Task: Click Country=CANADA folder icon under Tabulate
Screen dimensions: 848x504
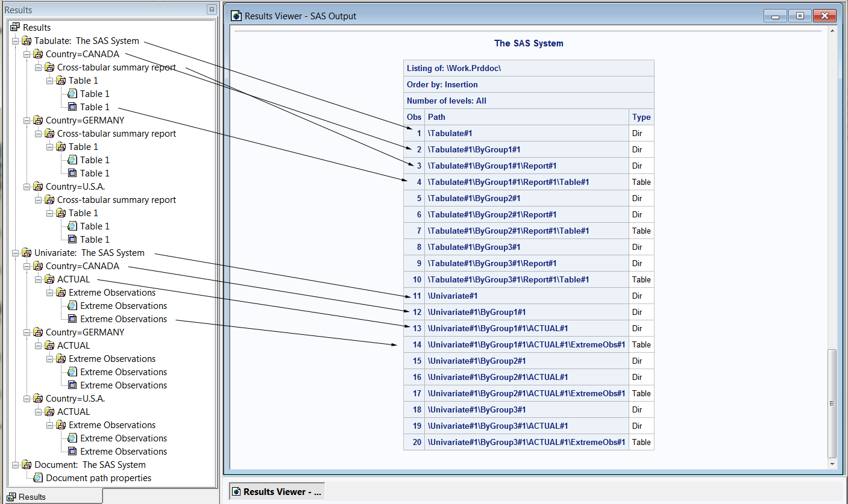Action: [38, 54]
